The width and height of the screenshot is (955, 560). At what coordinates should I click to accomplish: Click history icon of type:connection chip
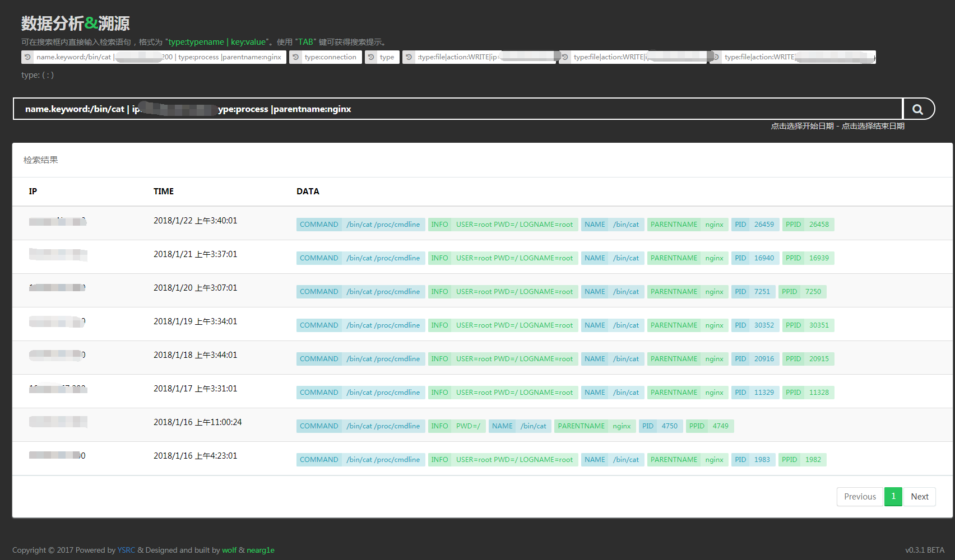(295, 57)
